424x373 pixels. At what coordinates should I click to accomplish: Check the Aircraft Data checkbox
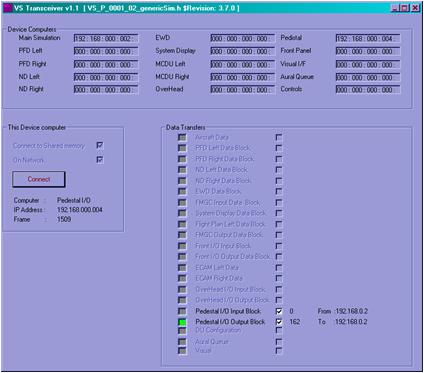[279, 137]
